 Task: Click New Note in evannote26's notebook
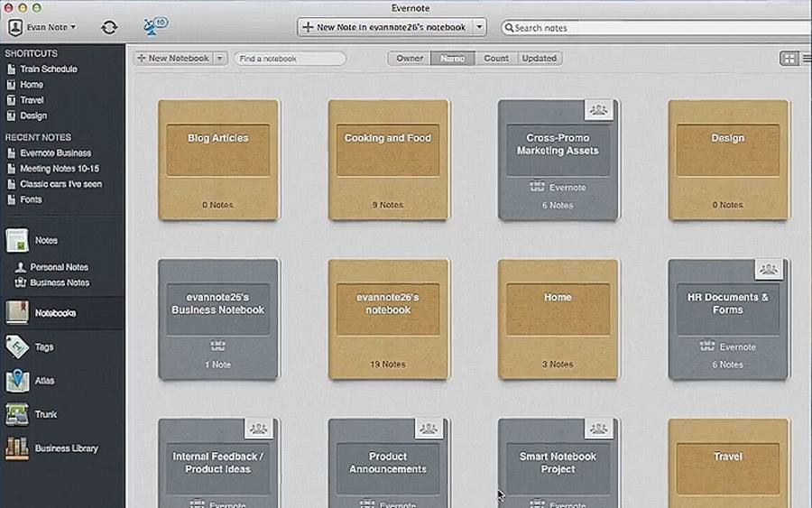tap(385, 27)
